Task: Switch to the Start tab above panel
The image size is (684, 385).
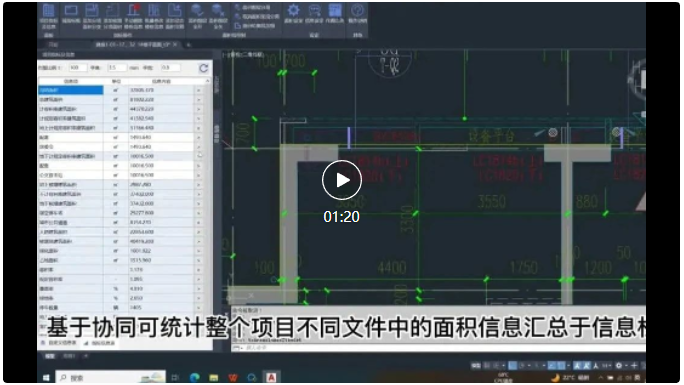Action: (x=53, y=44)
